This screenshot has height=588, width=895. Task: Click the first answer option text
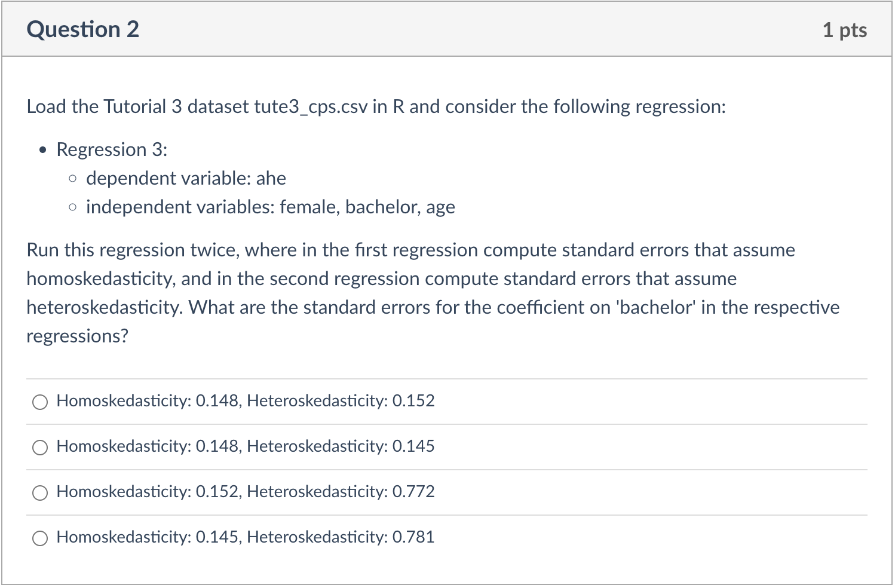pos(245,402)
